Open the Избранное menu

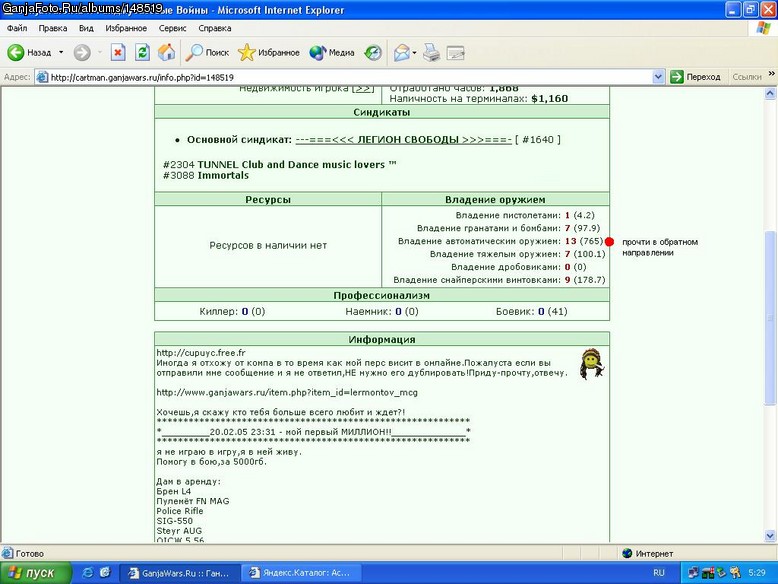click(x=126, y=28)
